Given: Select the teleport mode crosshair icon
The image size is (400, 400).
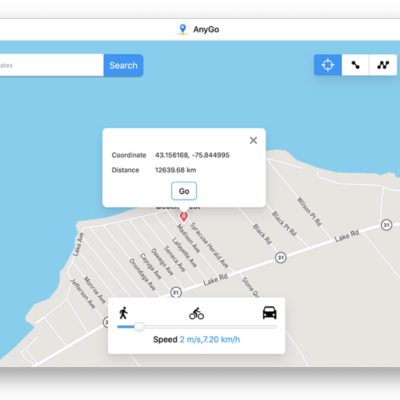Looking at the screenshot, I should tap(328, 65).
